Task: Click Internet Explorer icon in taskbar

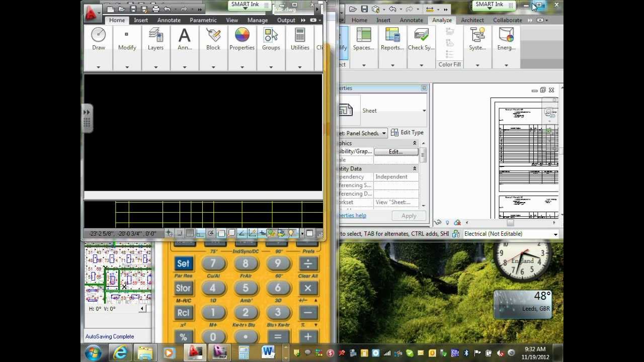Action: pyautogui.click(x=120, y=352)
